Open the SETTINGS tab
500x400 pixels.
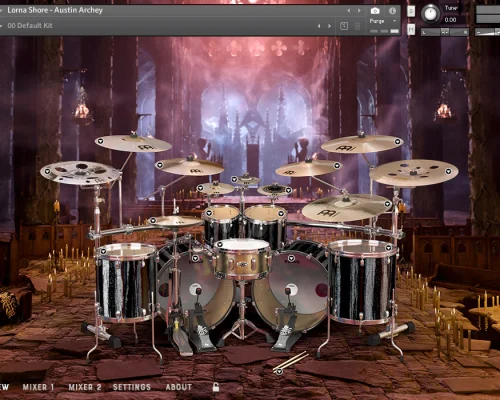point(132,387)
